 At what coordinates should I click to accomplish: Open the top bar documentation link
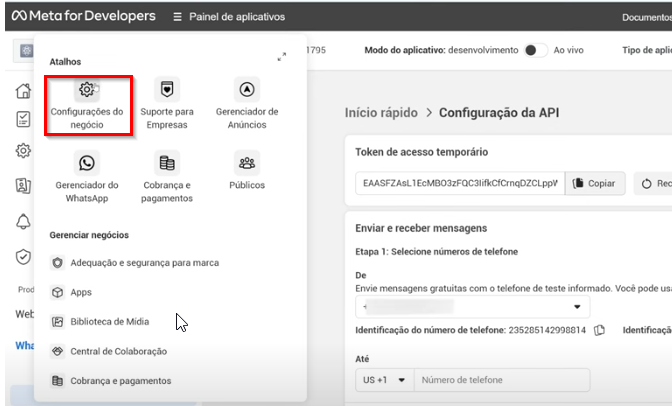pos(647,18)
